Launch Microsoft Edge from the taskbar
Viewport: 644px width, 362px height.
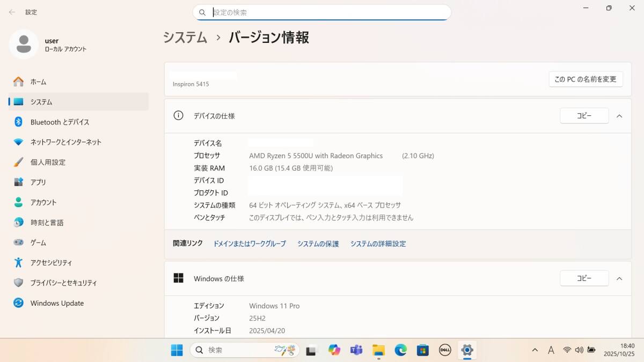pyautogui.click(x=401, y=350)
